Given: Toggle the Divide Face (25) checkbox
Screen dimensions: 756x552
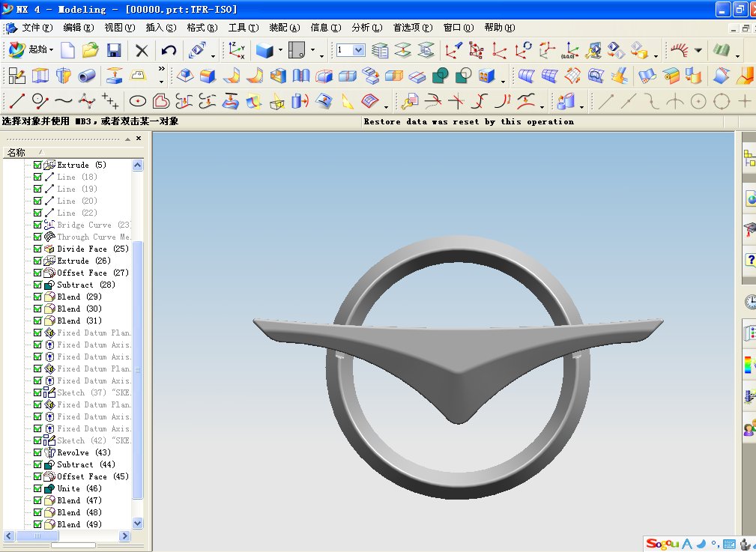Looking at the screenshot, I should pyautogui.click(x=37, y=249).
